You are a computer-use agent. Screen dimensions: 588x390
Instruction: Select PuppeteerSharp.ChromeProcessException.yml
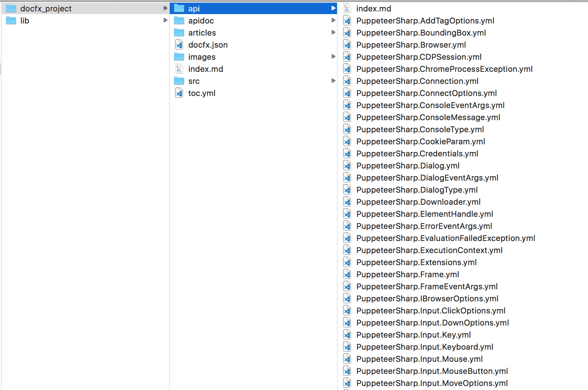(x=445, y=69)
